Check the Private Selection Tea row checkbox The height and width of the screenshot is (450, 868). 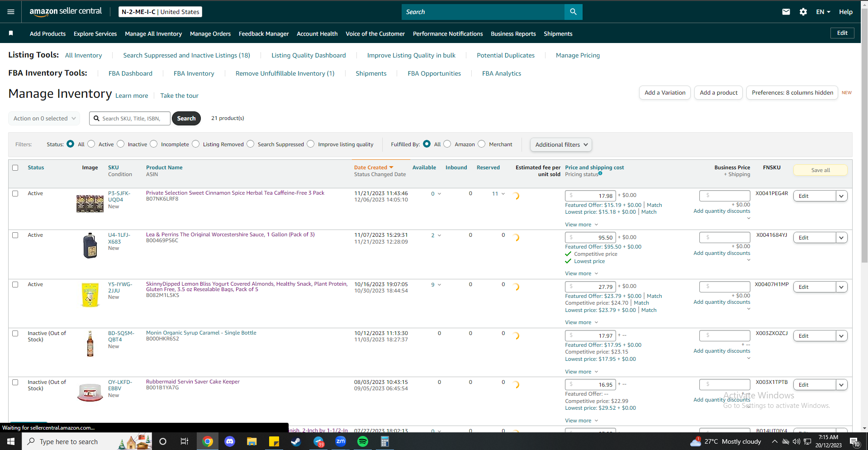15,193
